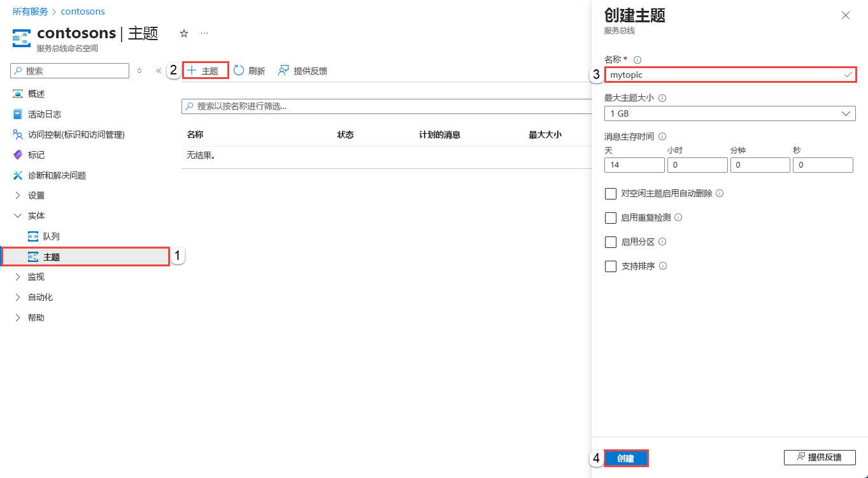Click the 名称 column header

click(195, 134)
